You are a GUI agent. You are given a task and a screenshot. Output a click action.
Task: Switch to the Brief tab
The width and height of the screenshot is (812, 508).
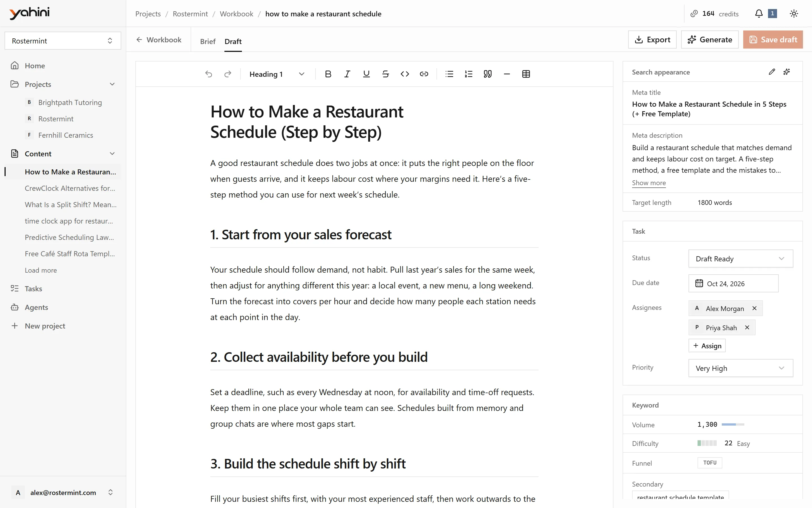[x=208, y=41]
